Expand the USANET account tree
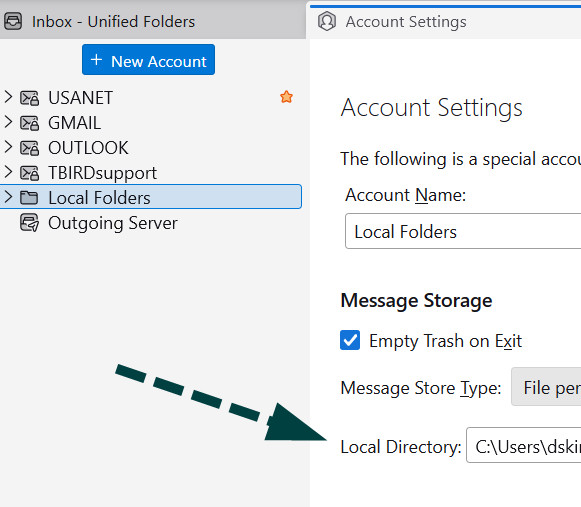The image size is (581, 507). tap(8, 97)
